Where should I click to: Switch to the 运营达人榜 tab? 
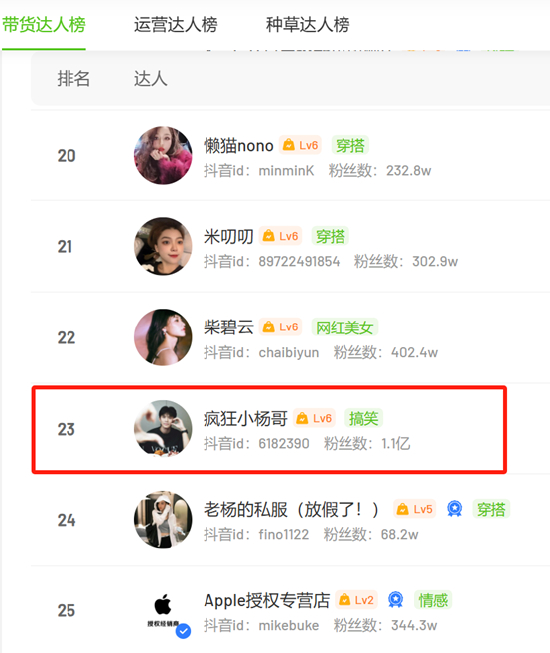[x=175, y=25]
